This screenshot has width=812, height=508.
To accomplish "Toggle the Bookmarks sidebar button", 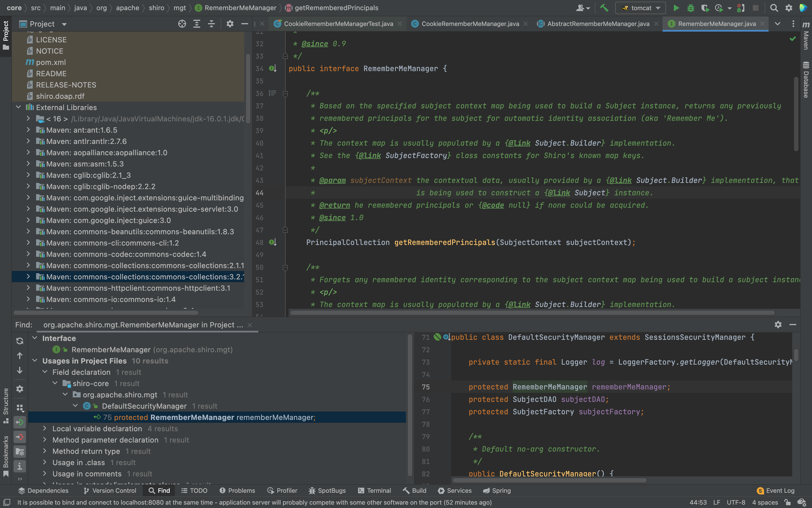I will click(6, 456).
